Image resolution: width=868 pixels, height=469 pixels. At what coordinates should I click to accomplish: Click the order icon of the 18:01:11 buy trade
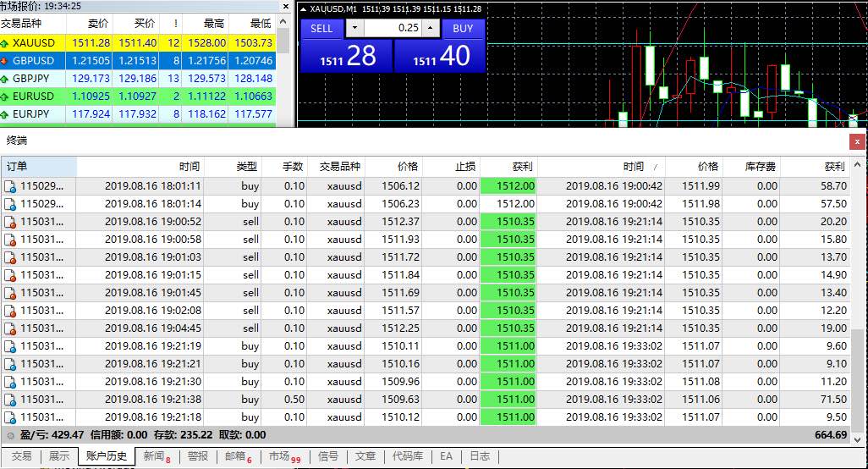[x=10, y=186]
